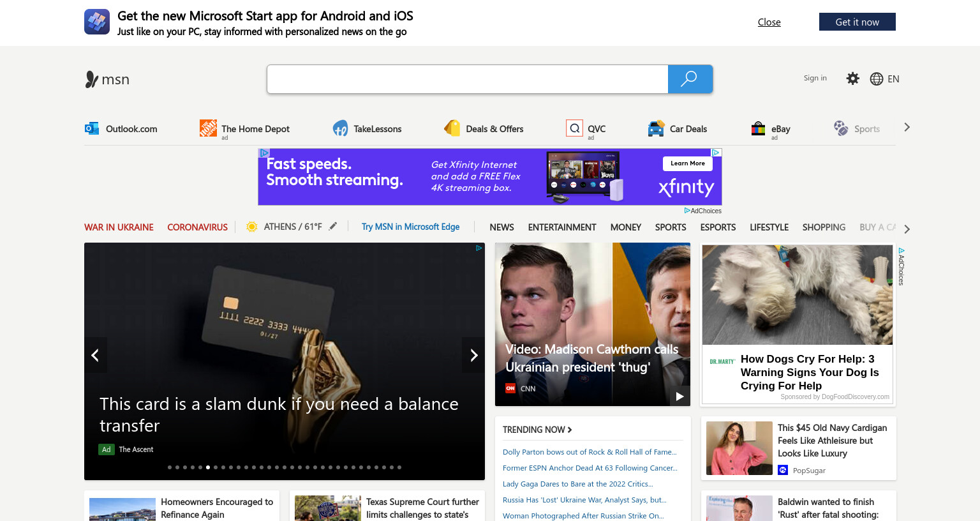Click ATHENS / 61°F weather text
The image size is (980, 521).
pyautogui.click(x=293, y=227)
